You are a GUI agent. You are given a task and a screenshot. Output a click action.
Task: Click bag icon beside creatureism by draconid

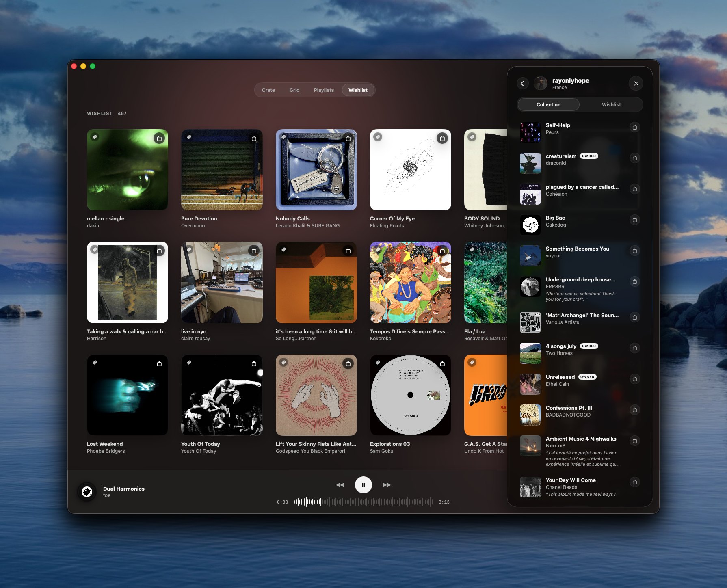click(x=635, y=158)
